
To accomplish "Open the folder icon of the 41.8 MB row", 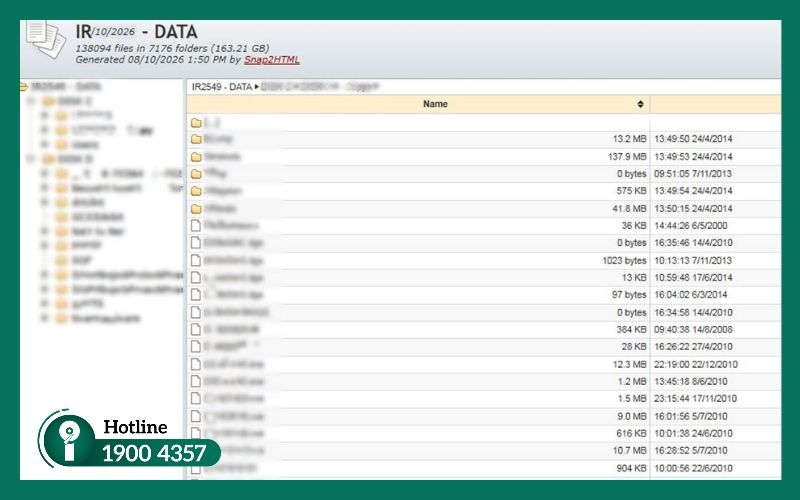I will [x=196, y=209].
